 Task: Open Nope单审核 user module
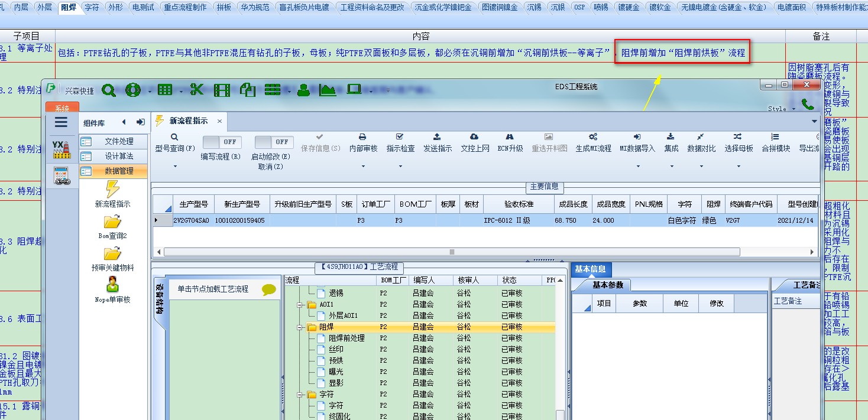click(x=112, y=284)
